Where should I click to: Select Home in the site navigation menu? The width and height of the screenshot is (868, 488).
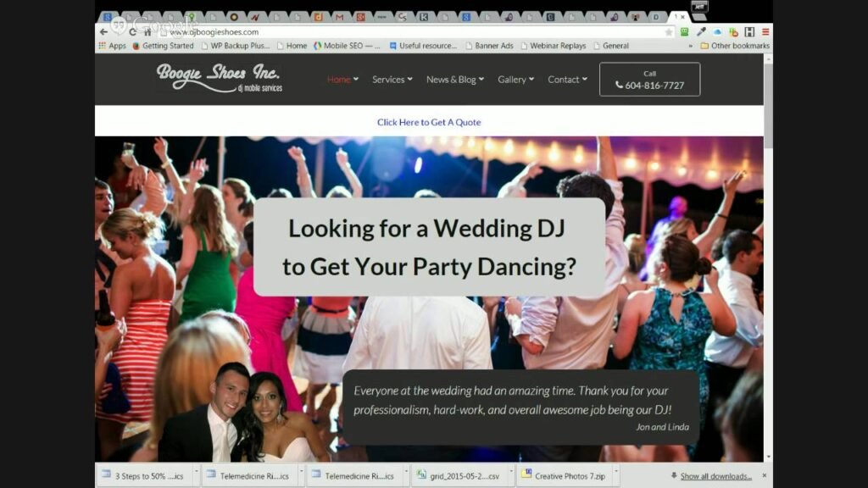[x=339, y=79]
